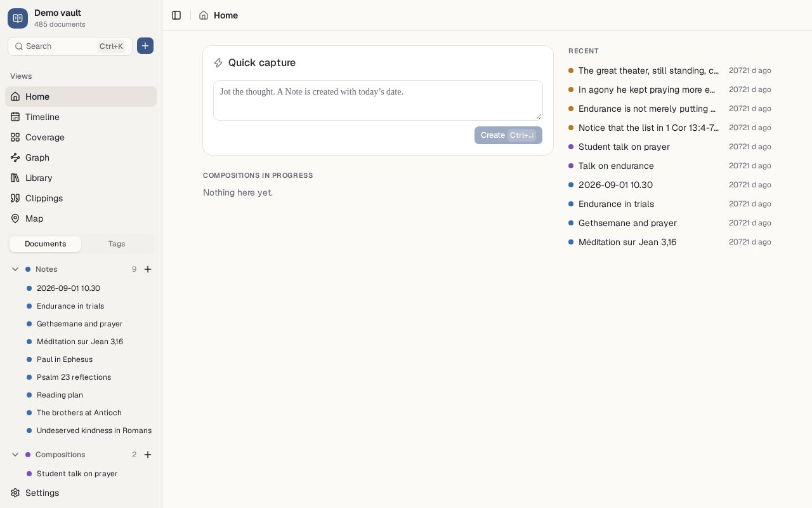The width and height of the screenshot is (812, 508).
Task: Click the Map pin icon
Action: point(15,218)
